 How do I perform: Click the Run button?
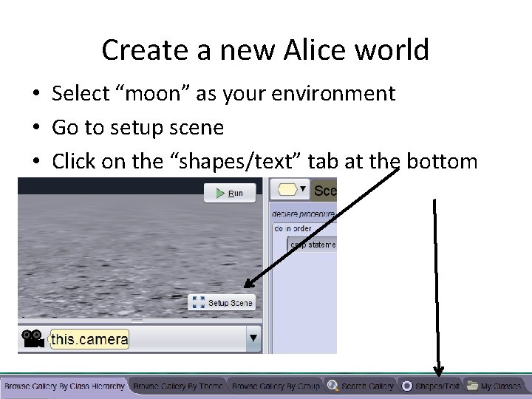pyautogui.click(x=230, y=193)
